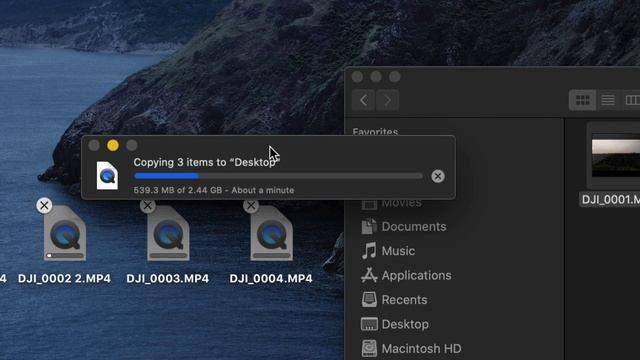Click the Music note icon in sidebar
This screenshot has height=360, width=640.
point(369,251)
